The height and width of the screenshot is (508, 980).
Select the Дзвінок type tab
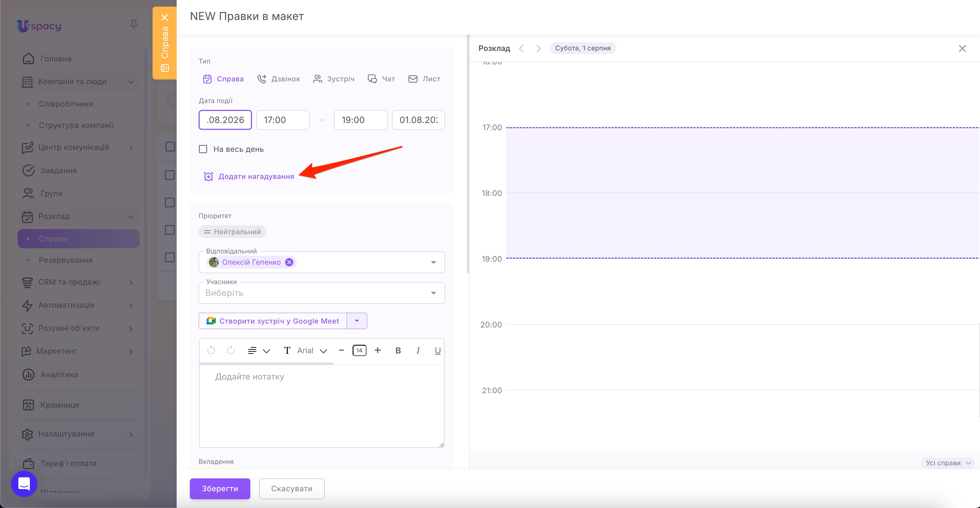(x=279, y=79)
